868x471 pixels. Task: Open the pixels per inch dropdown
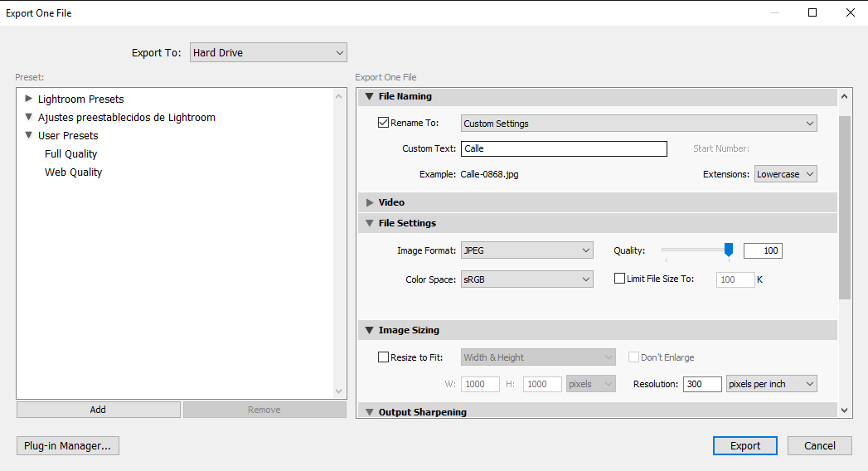click(772, 384)
